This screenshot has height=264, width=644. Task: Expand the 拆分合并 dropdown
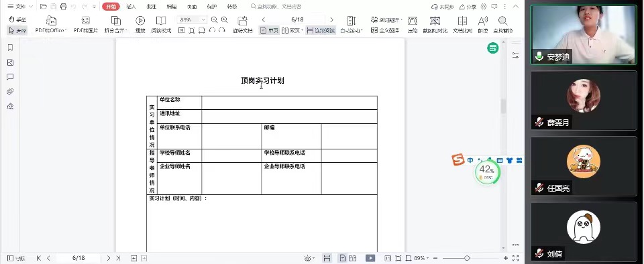click(116, 25)
